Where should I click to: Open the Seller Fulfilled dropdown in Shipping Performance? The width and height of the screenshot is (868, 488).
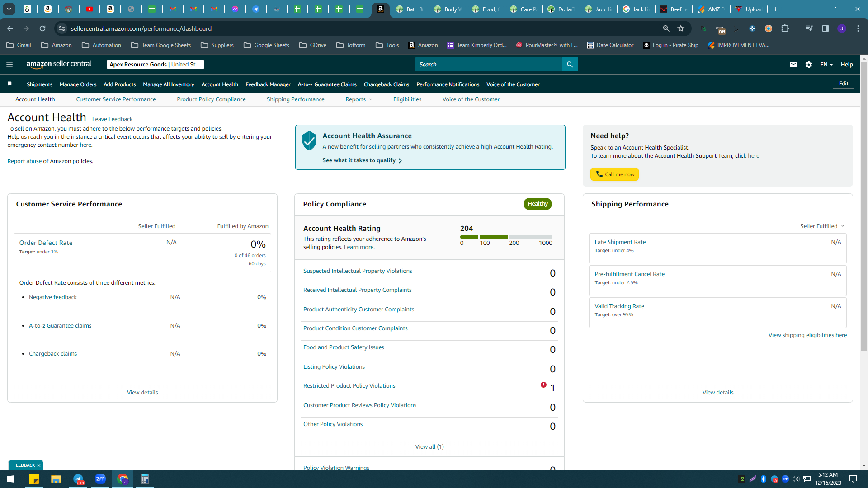(822, 226)
